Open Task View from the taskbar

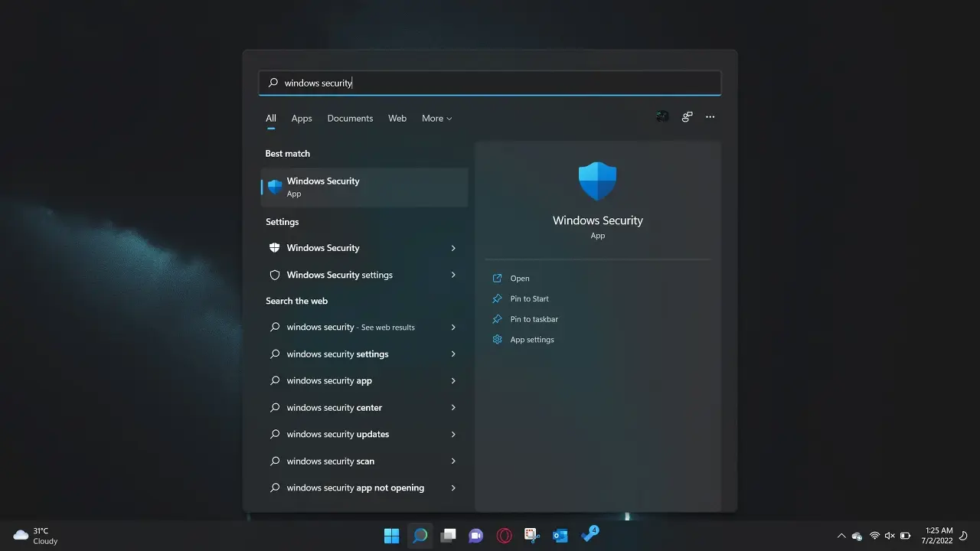[x=448, y=536]
